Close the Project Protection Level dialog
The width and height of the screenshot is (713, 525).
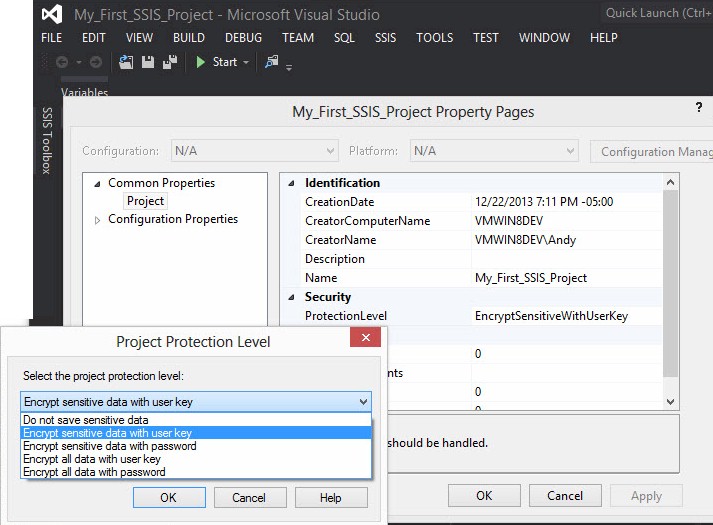coord(365,337)
